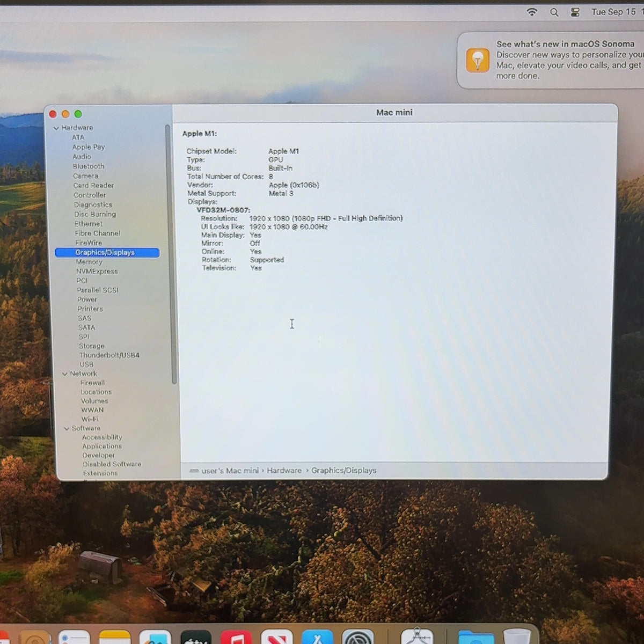Image resolution: width=644 pixels, height=644 pixels.
Task: Open App Store in the Dock
Action: point(317,637)
